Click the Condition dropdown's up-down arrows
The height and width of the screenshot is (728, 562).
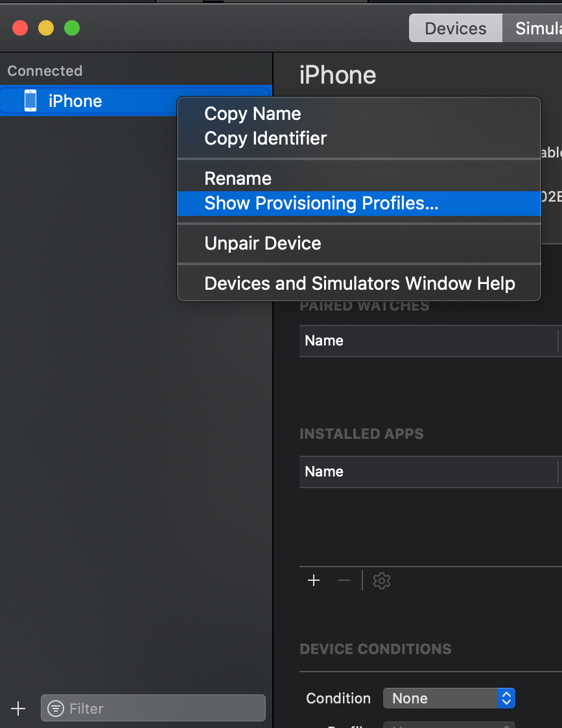click(506, 698)
